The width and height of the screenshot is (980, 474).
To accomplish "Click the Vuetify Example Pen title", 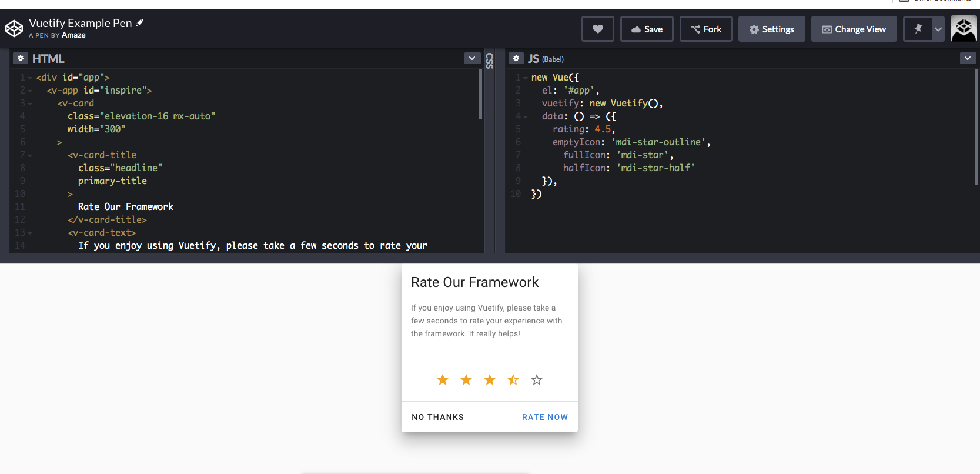I will 81,23.
